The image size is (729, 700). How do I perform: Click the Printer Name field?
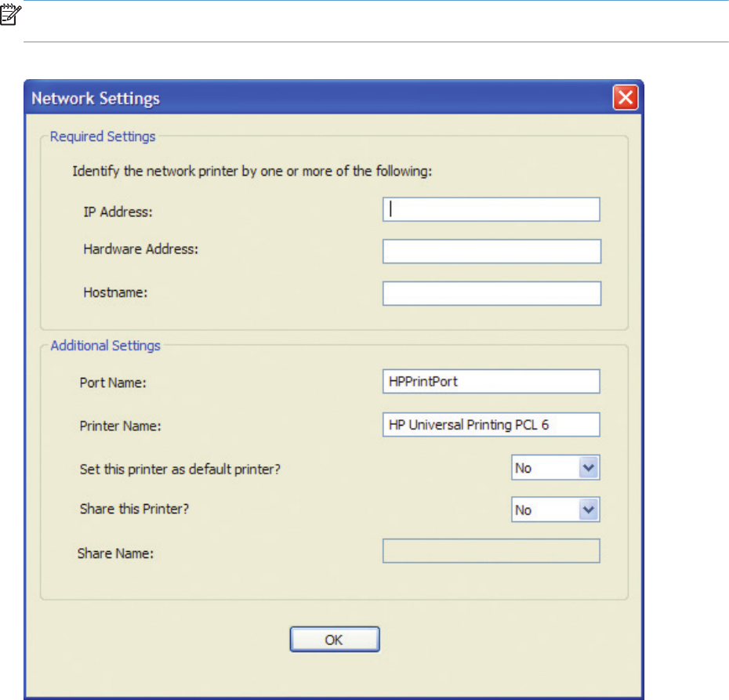[491, 424]
